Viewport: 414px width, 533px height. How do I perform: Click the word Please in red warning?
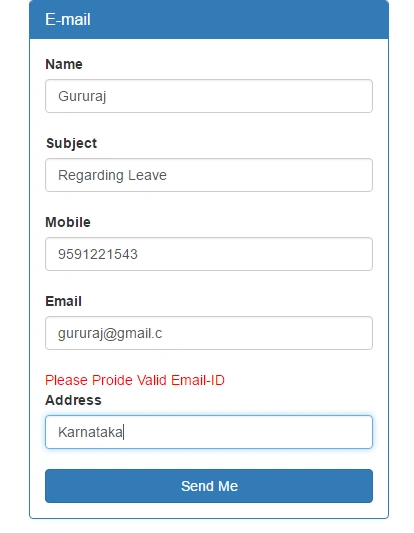[67, 380]
